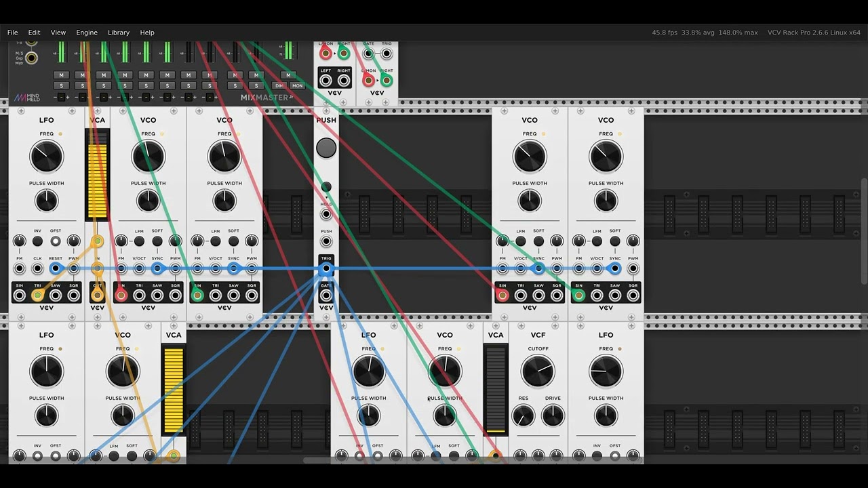
Task: Click SAW output of the top-row leftmost VCO
Action: click(x=157, y=295)
